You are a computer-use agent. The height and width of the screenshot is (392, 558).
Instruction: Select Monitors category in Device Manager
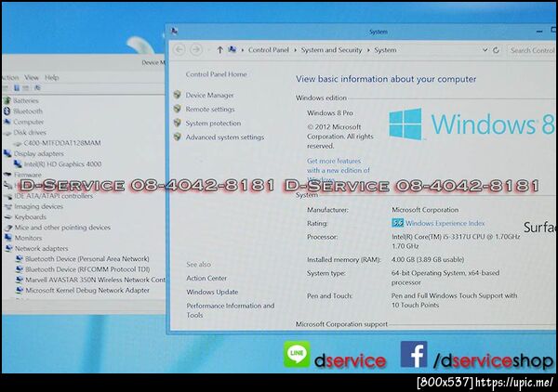click(x=28, y=238)
